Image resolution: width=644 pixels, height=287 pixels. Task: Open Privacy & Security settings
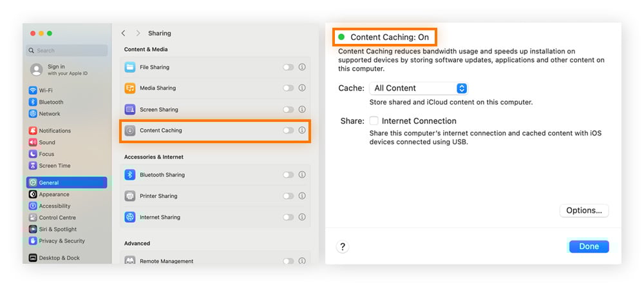(x=61, y=241)
